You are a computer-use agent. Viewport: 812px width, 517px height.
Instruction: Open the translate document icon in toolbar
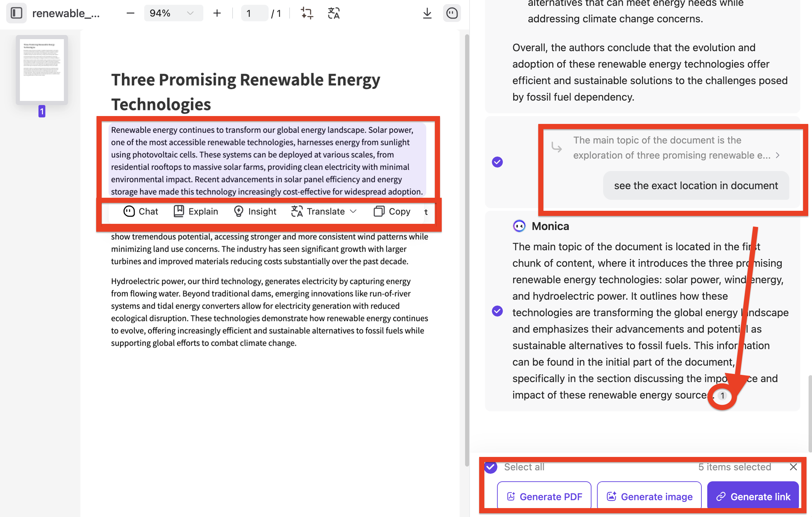pyautogui.click(x=334, y=13)
